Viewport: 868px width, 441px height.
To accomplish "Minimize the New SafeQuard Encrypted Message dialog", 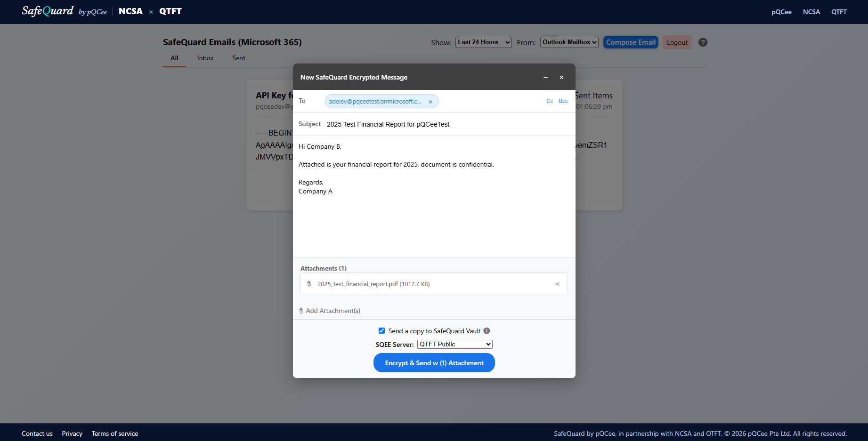I will click(x=546, y=77).
